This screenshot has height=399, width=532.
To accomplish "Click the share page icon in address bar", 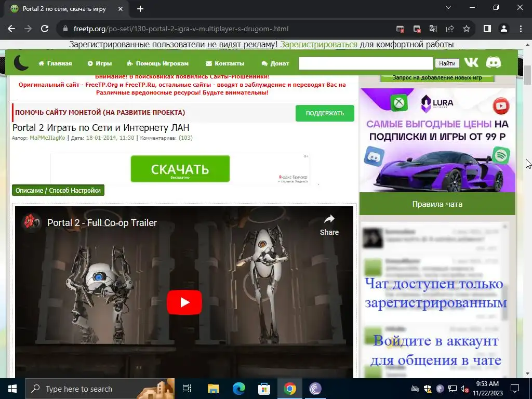I will point(450,29).
